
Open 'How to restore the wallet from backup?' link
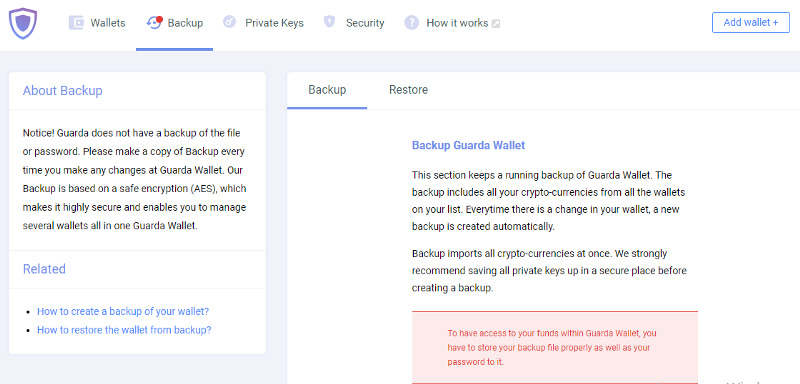[x=124, y=330]
